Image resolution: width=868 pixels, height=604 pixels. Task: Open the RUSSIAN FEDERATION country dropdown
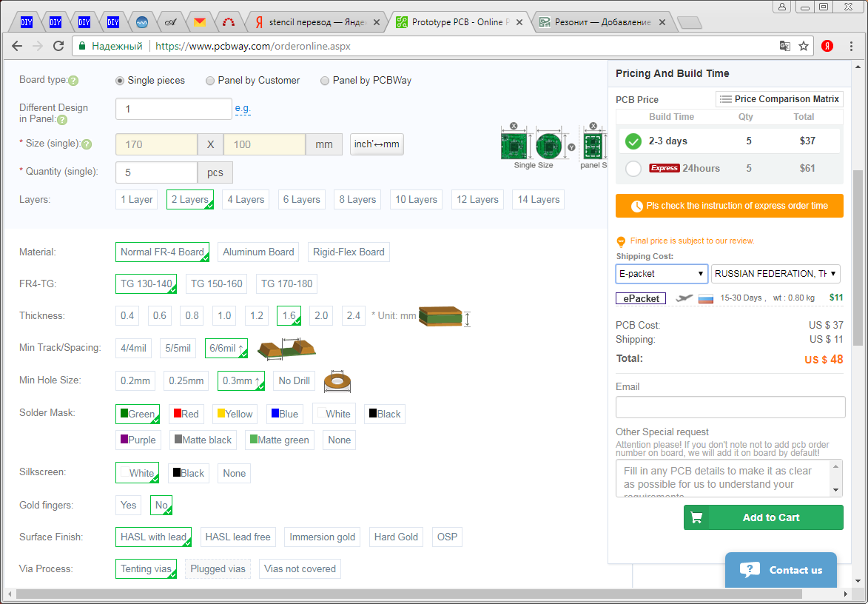click(775, 274)
